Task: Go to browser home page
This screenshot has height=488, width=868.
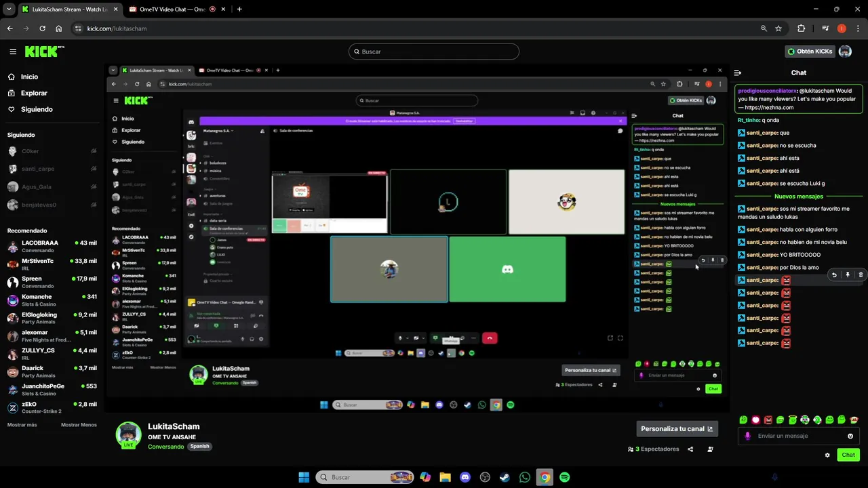Action: tap(59, 28)
